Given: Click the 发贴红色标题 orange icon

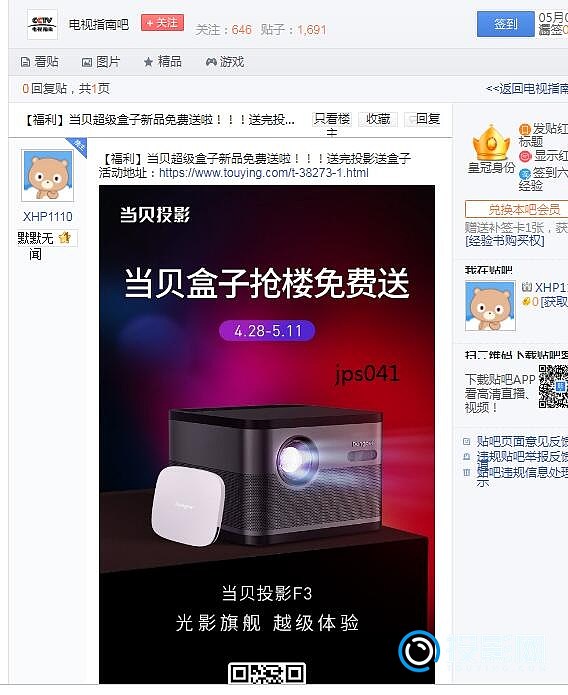Looking at the screenshot, I should click(525, 129).
